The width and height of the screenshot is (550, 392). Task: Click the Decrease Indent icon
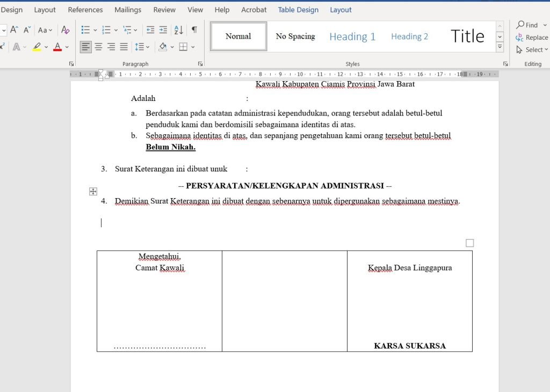(x=150, y=30)
